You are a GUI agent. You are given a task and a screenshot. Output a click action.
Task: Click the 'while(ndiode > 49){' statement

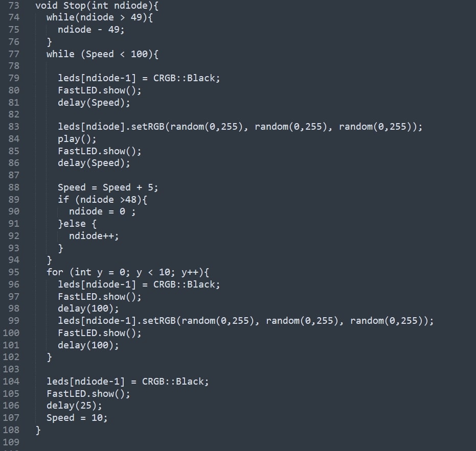coord(100,17)
